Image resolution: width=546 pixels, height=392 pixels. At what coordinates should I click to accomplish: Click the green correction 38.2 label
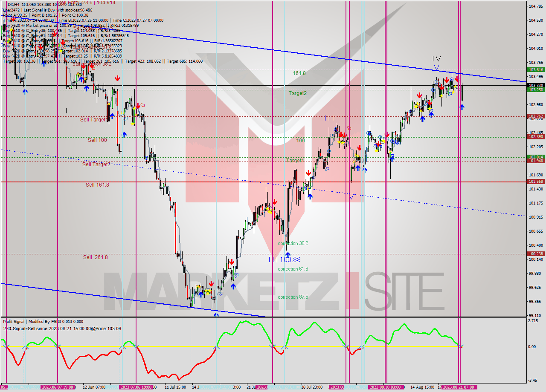293,243
